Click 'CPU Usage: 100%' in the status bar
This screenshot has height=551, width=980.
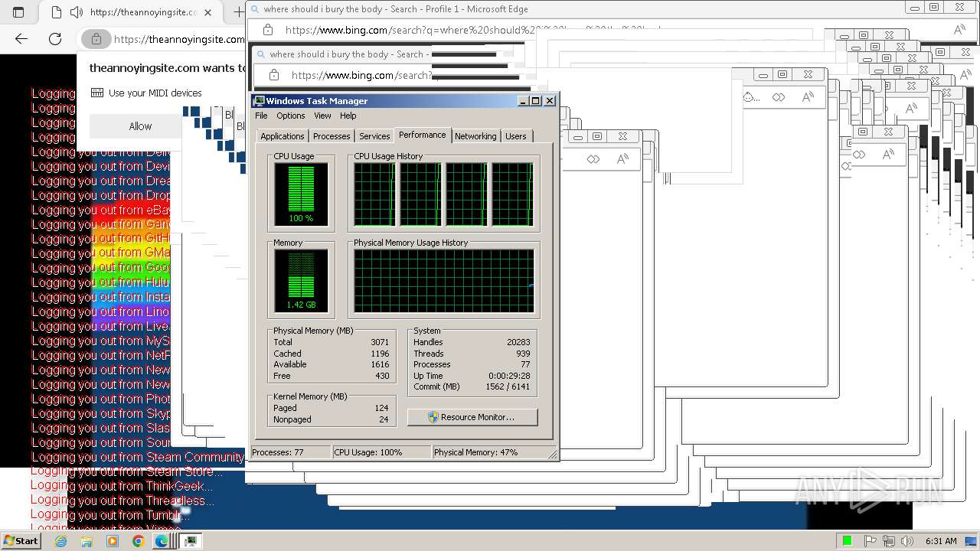tap(381, 452)
